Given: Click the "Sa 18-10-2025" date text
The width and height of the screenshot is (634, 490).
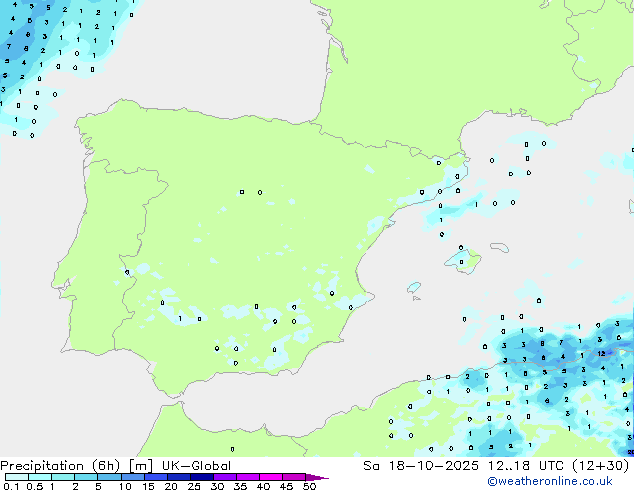Looking at the screenshot, I should (x=421, y=466).
